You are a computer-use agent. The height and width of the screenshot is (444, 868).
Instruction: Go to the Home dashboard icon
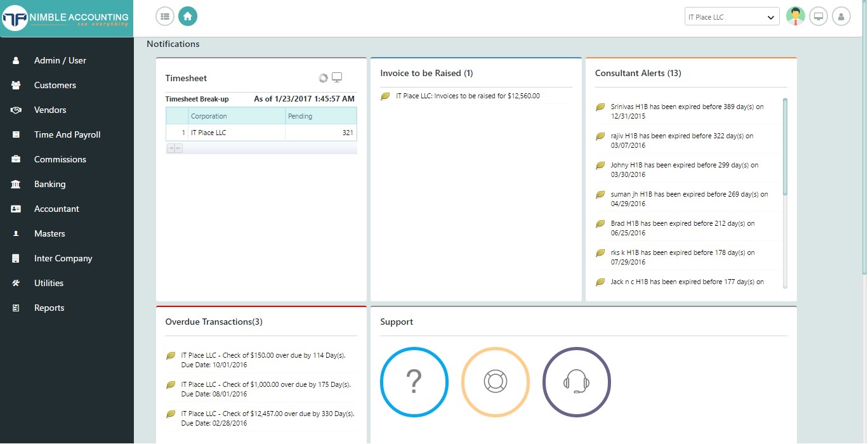188,16
